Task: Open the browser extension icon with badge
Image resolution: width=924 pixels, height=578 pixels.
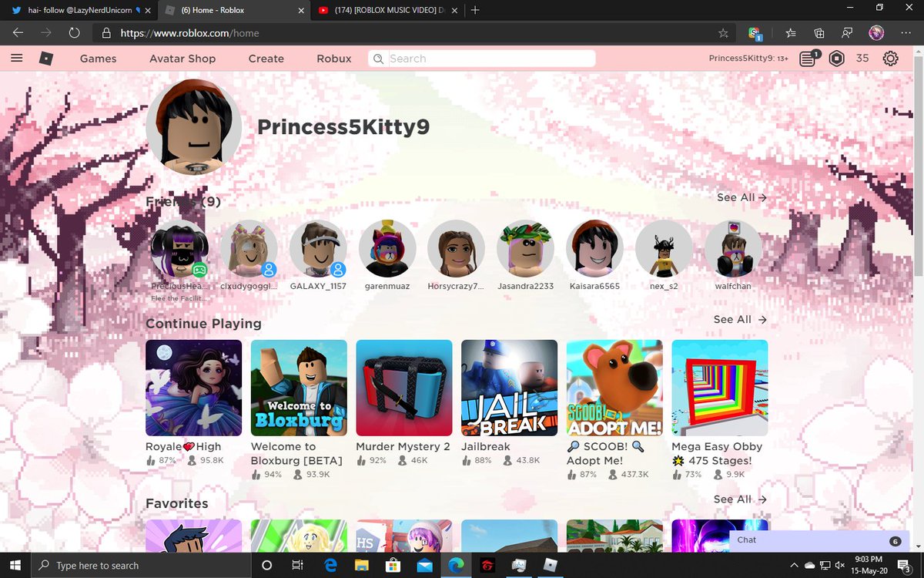Action: point(755,33)
